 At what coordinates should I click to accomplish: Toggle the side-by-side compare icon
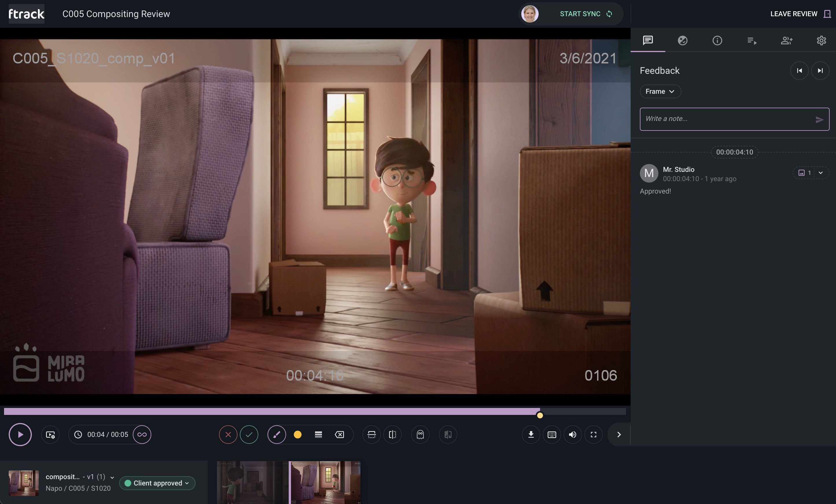[393, 435]
